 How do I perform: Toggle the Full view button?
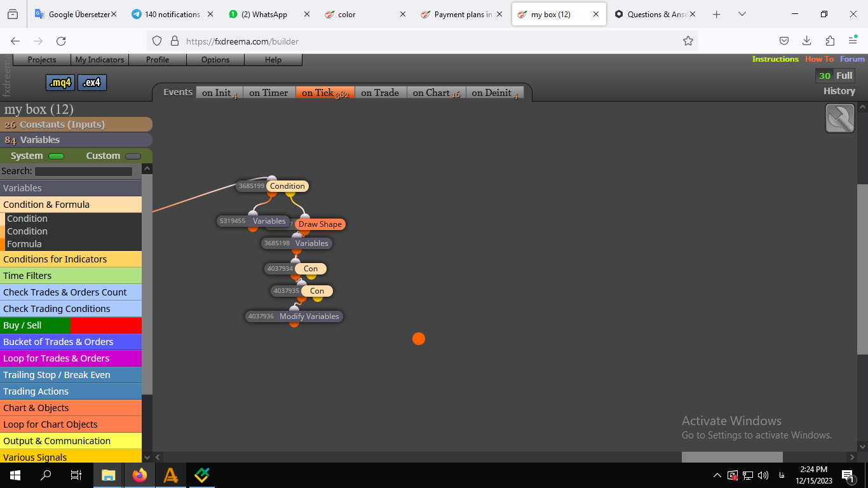844,76
